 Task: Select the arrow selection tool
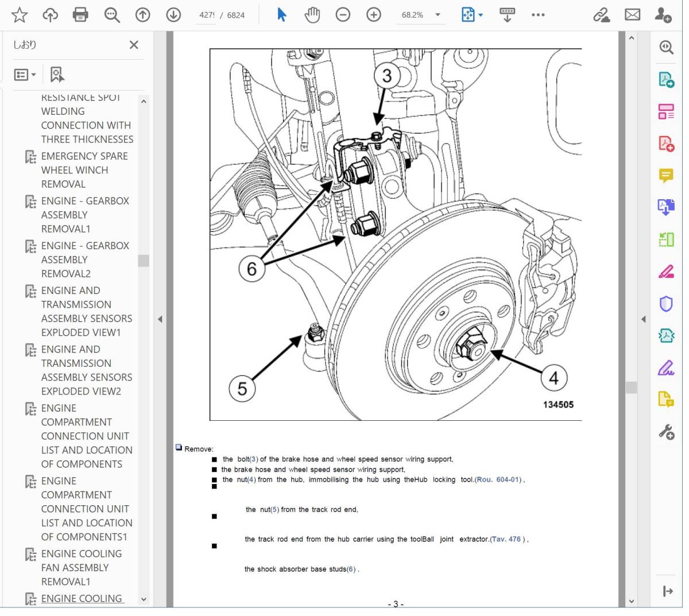[281, 15]
